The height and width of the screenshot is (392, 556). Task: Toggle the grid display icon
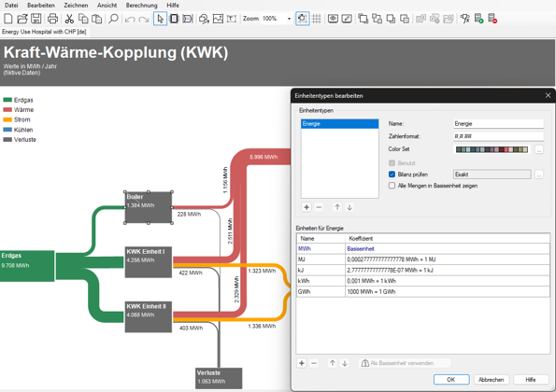click(x=316, y=19)
